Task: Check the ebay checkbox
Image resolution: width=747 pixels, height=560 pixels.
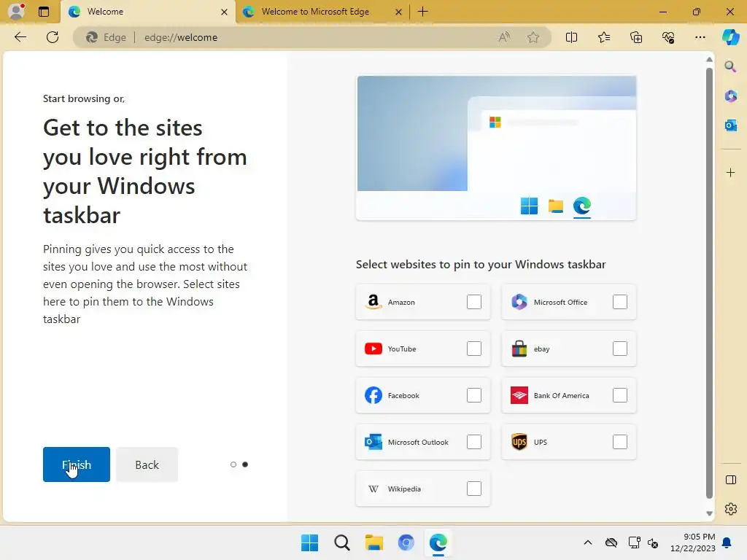Action: point(620,349)
